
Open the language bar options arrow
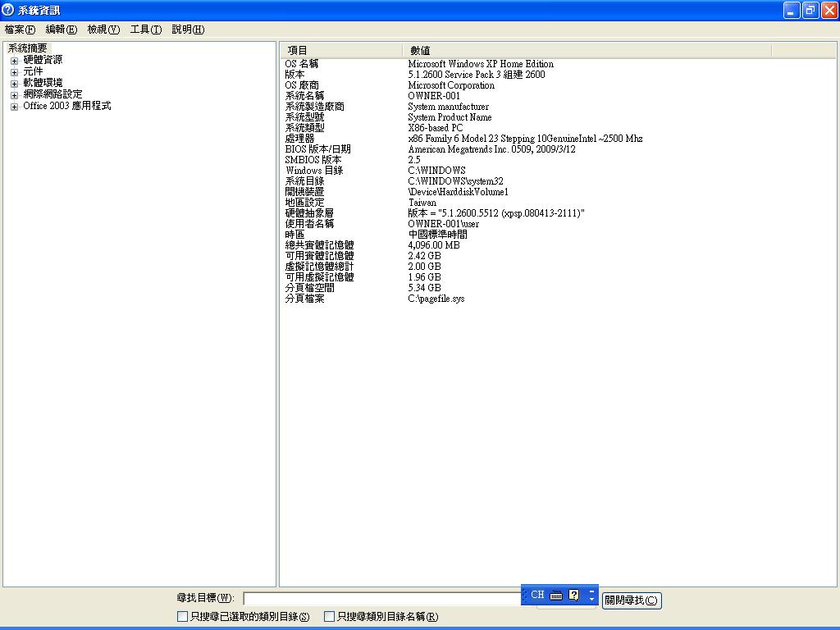tap(591, 599)
